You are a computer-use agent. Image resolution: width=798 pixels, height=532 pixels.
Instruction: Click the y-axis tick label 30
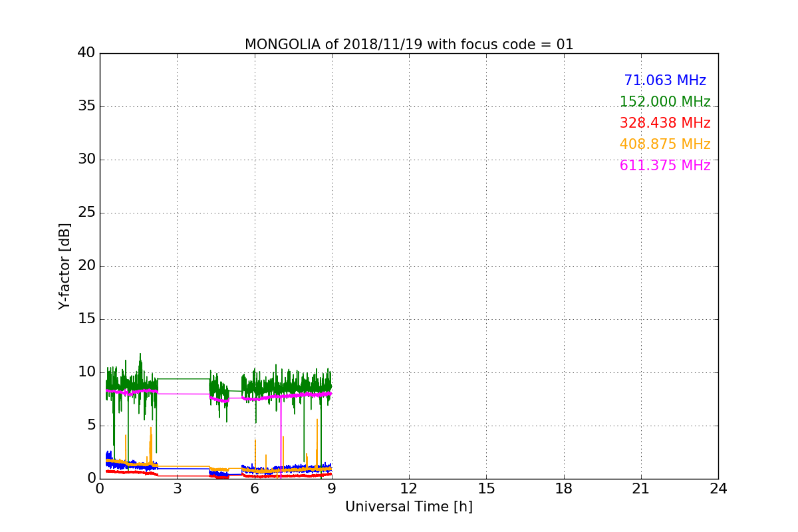coord(86,160)
